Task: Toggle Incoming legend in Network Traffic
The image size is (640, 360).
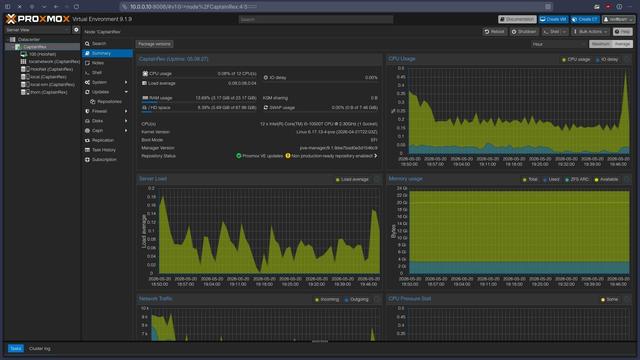Action: pyautogui.click(x=327, y=300)
